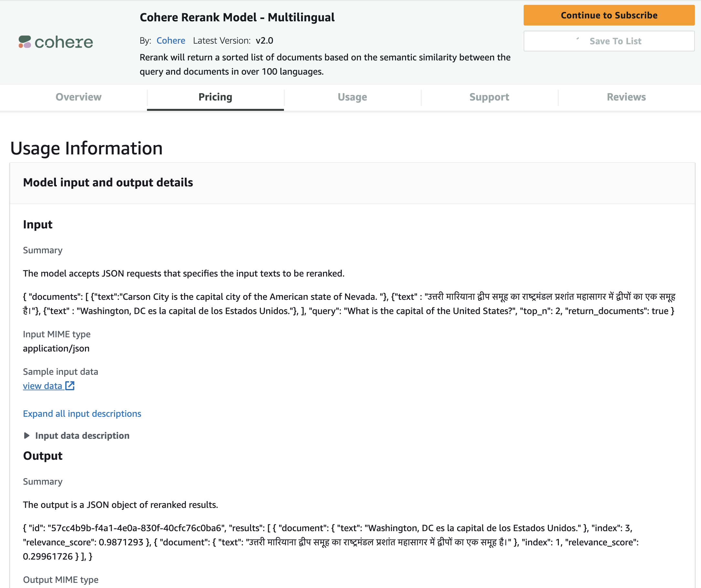Click the application/json MIME type value
Viewport: 701px width, 588px height.
(56, 348)
